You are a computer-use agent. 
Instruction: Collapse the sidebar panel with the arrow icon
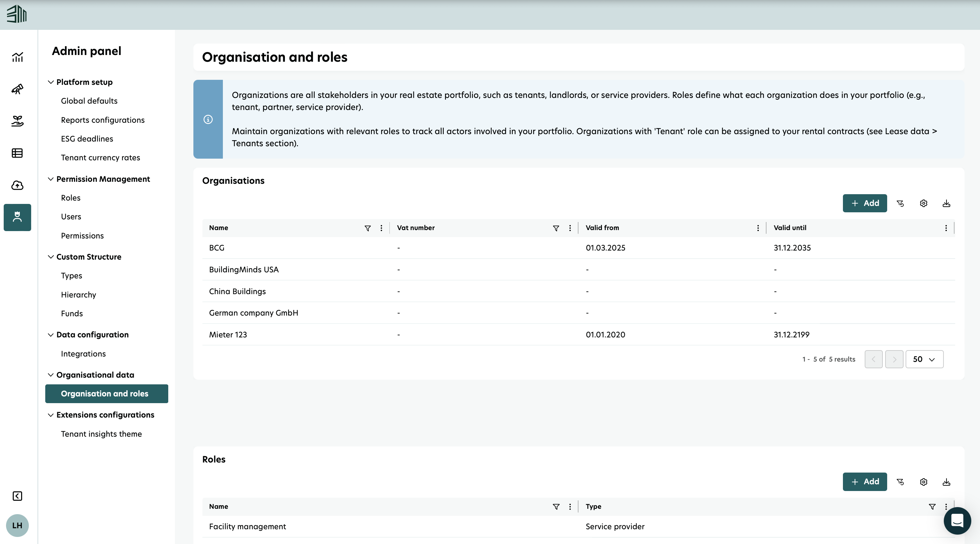17,496
